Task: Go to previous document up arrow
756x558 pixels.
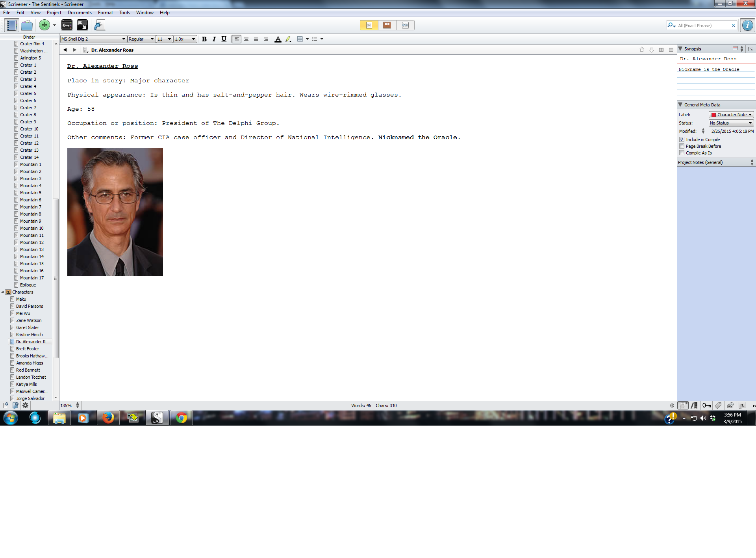Action: pos(642,50)
